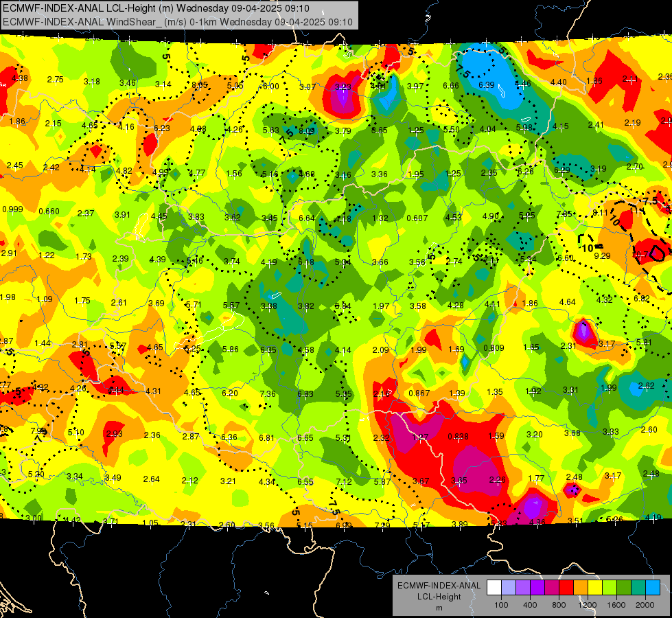Click the wind shear value '6.20'
The image size is (672, 618).
click(230, 393)
